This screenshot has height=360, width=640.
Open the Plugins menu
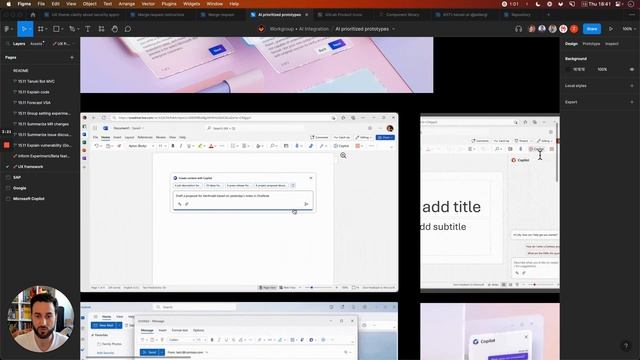[169, 4]
